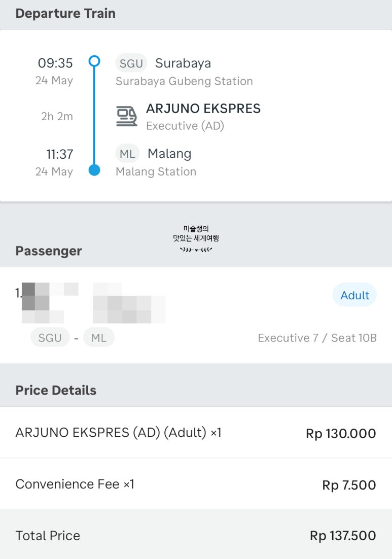Image resolution: width=392 pixels, height=559 pixels.
Task: Click the train icon beside ARJUNO EKSPRES
Action: point(126,116)
